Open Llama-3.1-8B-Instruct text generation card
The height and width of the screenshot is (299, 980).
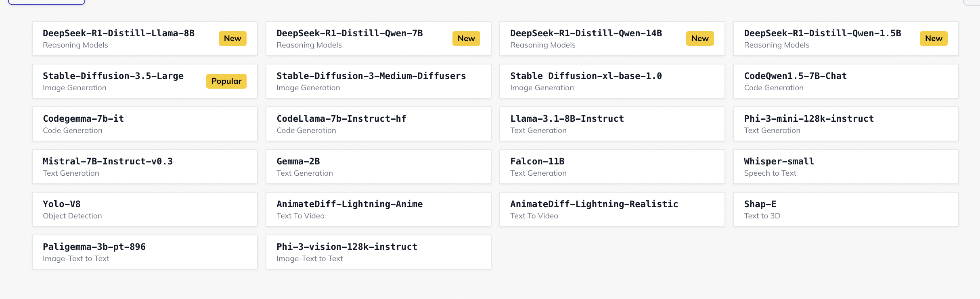pos(612,124)
